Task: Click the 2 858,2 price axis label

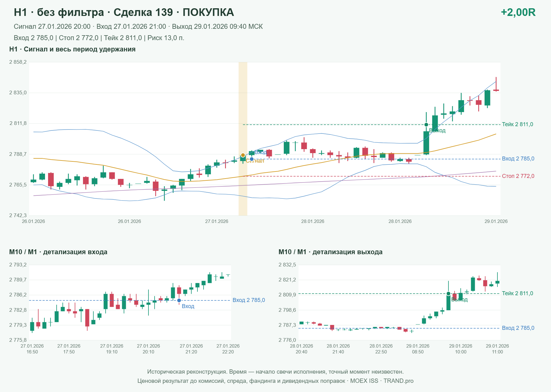Action: click(18, 62)
